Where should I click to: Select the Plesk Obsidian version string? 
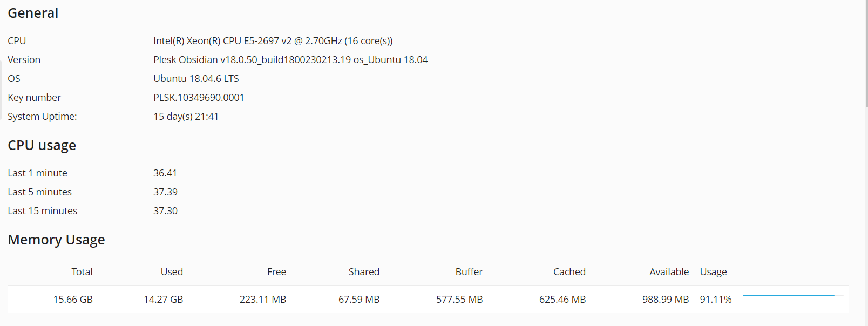pyautogui.click(x=290, y=60)
